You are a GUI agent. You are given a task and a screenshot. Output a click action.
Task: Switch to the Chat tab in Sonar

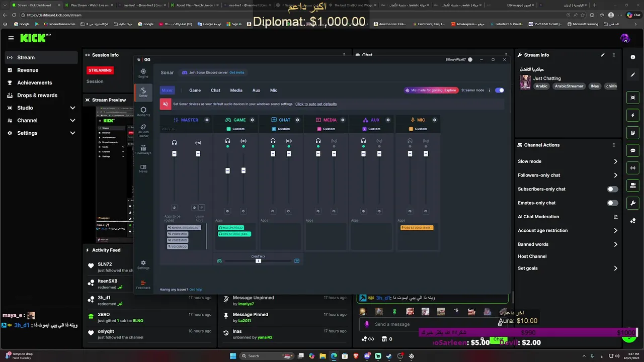point(215,90)
